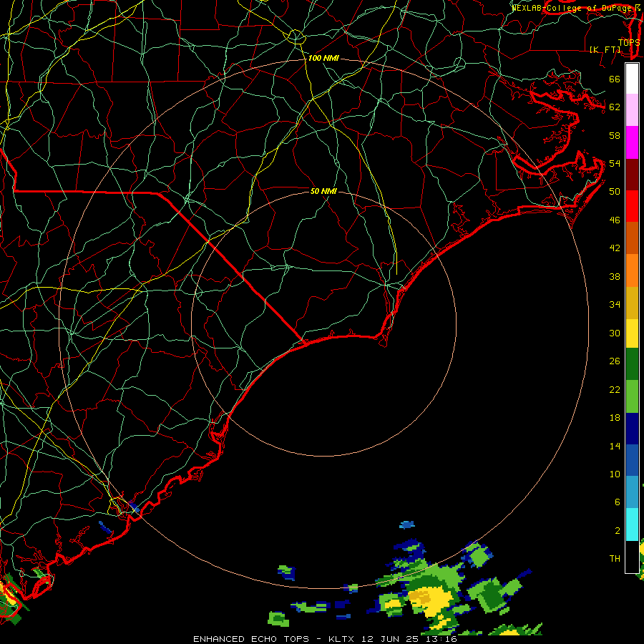Click the "50" legend value on the scale

coord(615,191)
